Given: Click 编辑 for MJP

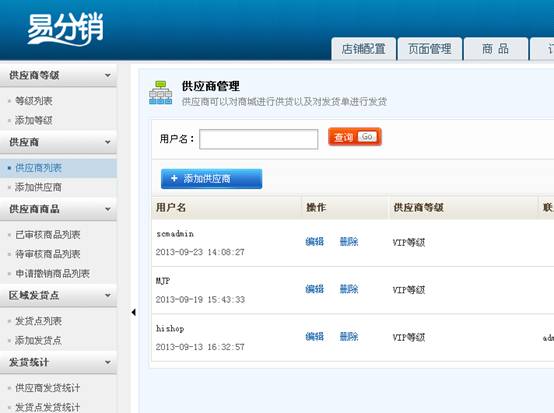Looking at the screenshot, I should tap(314, 289).
